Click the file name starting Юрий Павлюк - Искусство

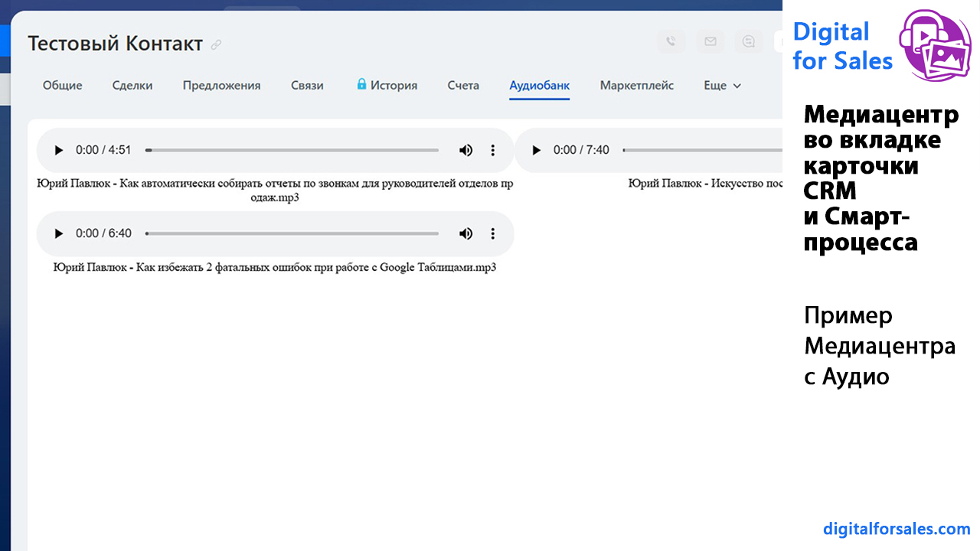[x=705, y=184]
